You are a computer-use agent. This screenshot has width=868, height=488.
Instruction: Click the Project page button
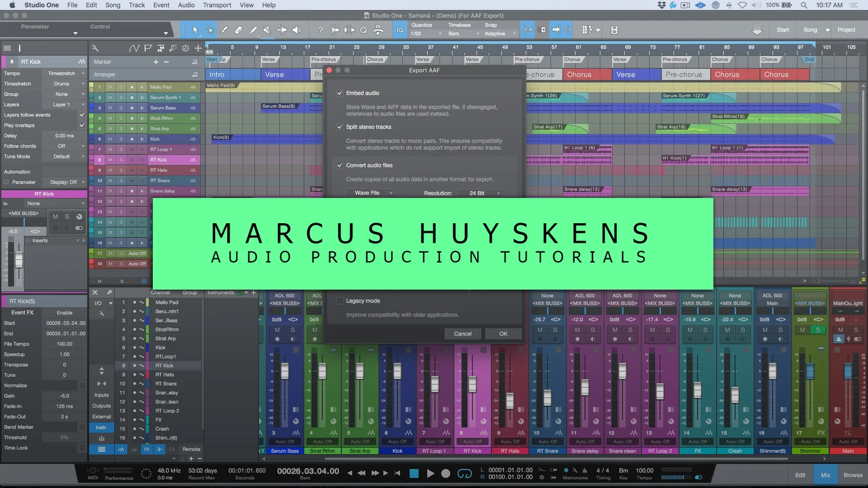[846, 30]
